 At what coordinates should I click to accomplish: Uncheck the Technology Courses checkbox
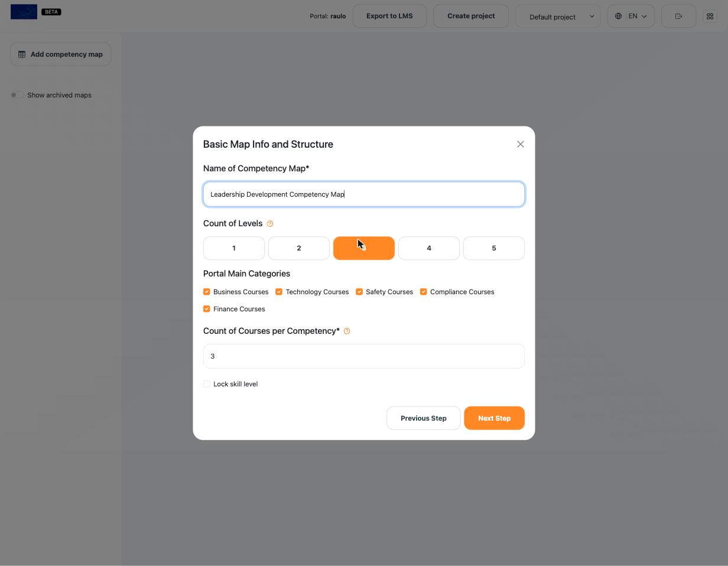pyautogui.click(x=279, y=292)
